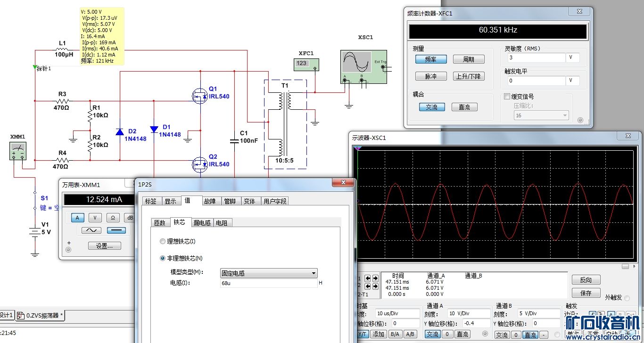This screenshot has height=343, width=644.
Task: Select the DC straight-line mode in multimeter
Action: tap(116, 230)
